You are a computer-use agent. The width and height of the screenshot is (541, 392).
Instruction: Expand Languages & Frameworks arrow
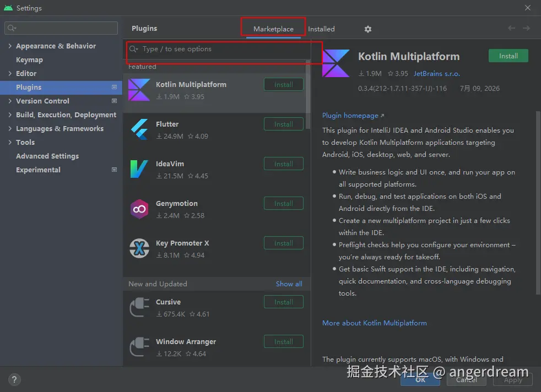tap(10, 129)
